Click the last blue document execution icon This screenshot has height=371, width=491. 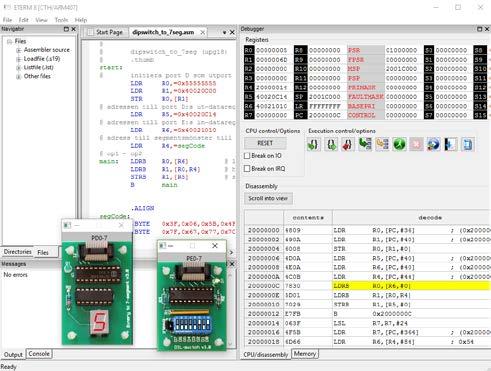click(x=468, y=145)
